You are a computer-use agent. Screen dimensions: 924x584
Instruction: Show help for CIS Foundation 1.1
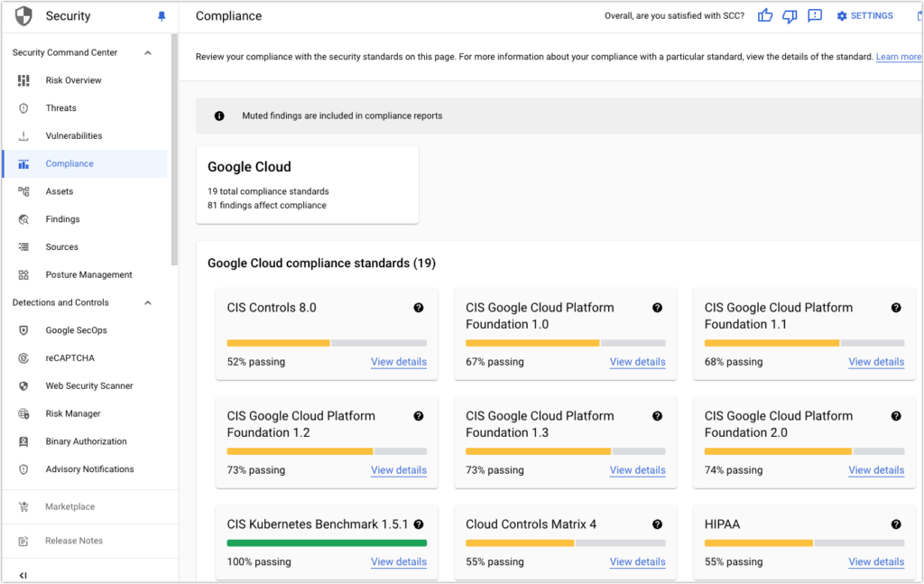click(896, 308)
